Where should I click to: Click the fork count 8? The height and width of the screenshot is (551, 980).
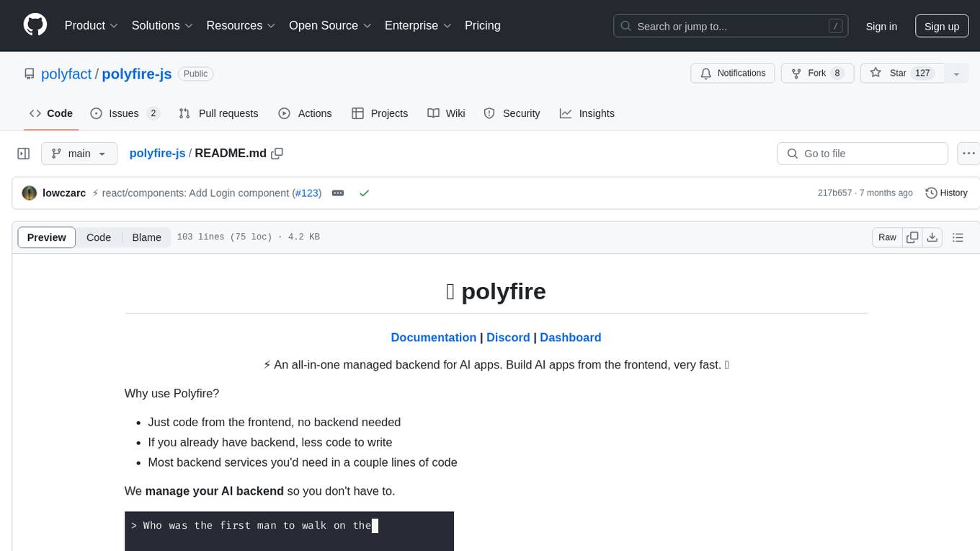(837, 73)
